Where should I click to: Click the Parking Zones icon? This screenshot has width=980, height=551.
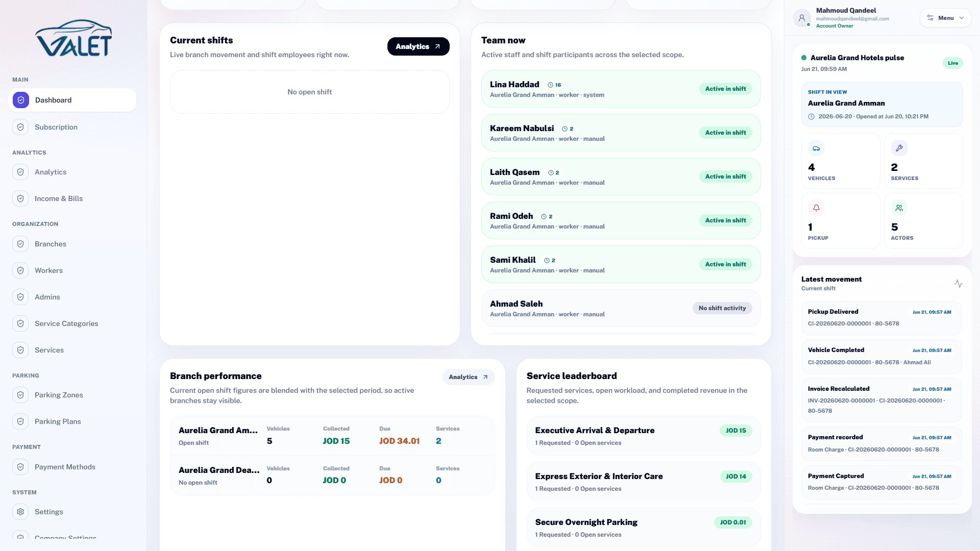point(20,395)
